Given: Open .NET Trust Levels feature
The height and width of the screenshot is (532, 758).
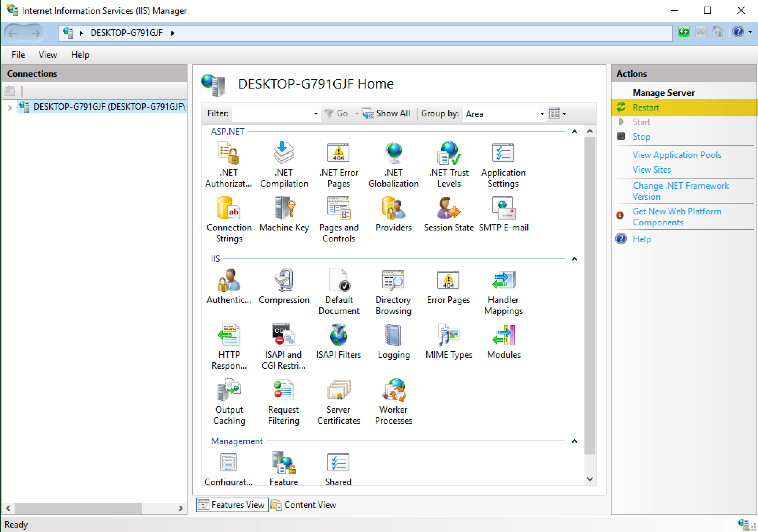Looking at the screenshot, I should 449,164.
